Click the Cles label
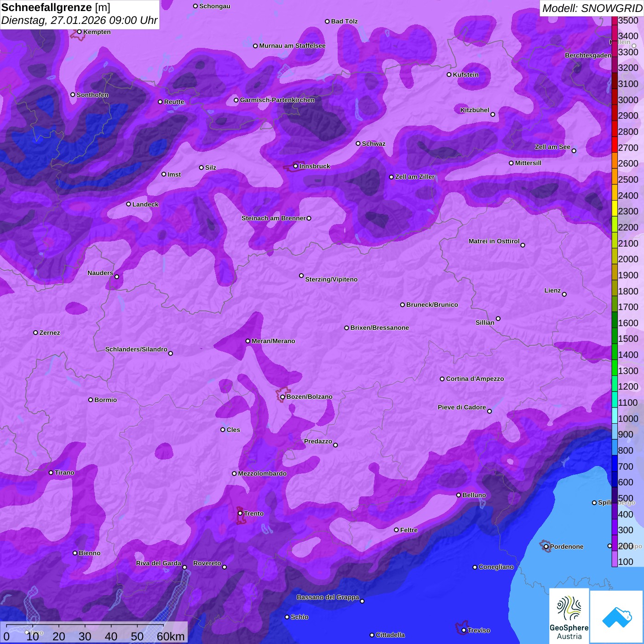This screenshot has height=644, width=644. (x=233, y=430)
